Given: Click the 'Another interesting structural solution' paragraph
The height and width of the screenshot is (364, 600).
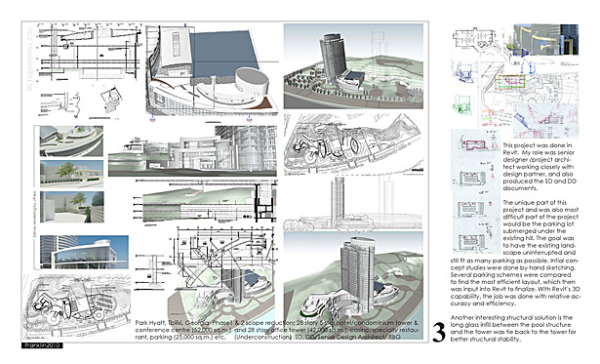Looking at the screenshot, I should (513, 329).
